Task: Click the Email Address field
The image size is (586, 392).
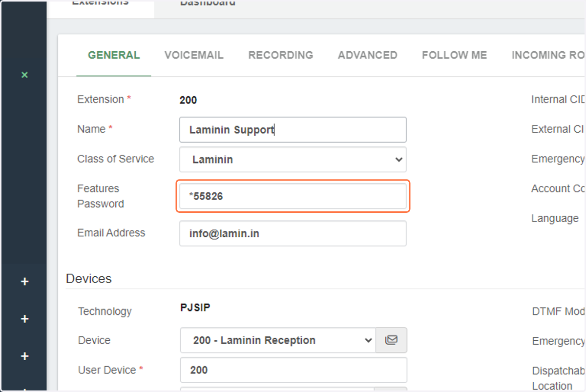Action: pos(293,233)
